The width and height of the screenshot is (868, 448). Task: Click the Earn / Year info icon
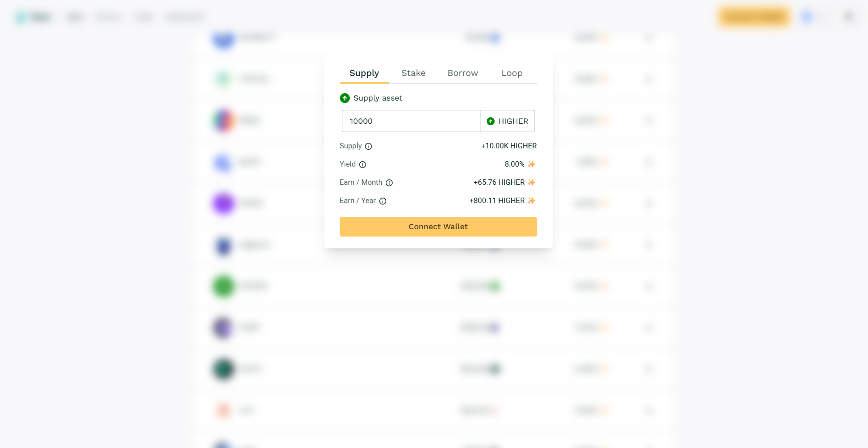pyautogui.click(x=383, y=201)
